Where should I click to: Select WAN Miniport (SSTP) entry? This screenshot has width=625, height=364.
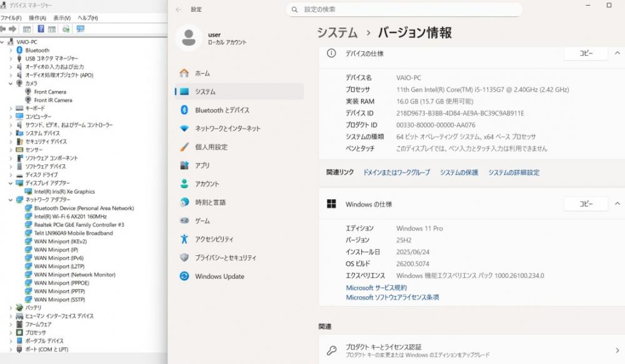(59, 300)
